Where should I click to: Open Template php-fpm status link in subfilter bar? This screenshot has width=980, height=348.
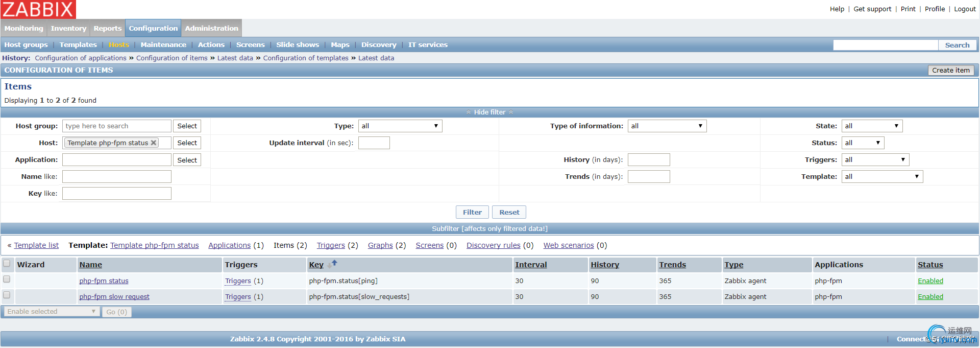(154, 245)
